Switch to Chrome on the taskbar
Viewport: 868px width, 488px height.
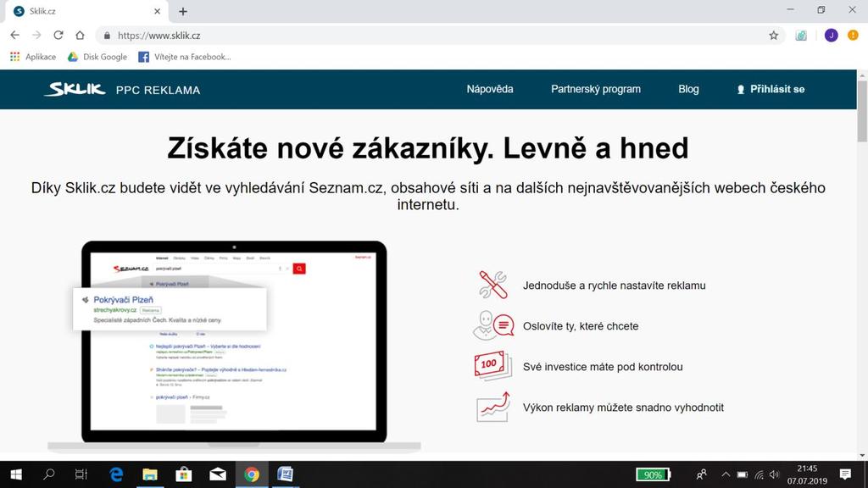coord(251,474)
